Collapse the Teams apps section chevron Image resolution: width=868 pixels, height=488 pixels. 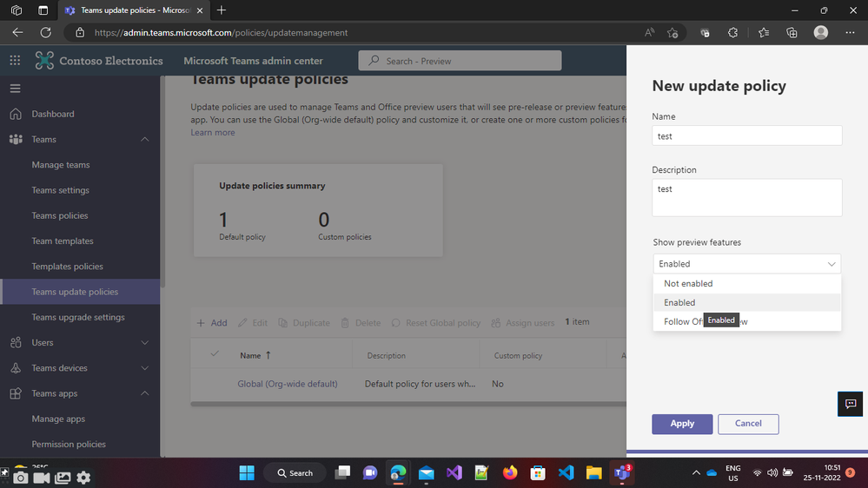click(144, 393)
